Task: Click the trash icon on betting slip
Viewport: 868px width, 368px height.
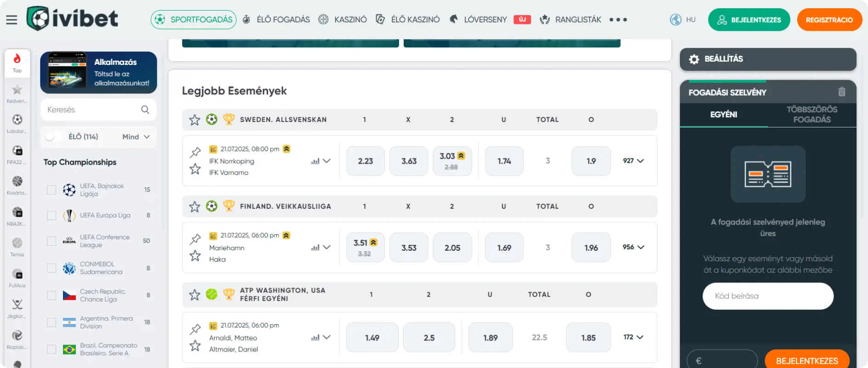Action: click(x=842, y=92)
